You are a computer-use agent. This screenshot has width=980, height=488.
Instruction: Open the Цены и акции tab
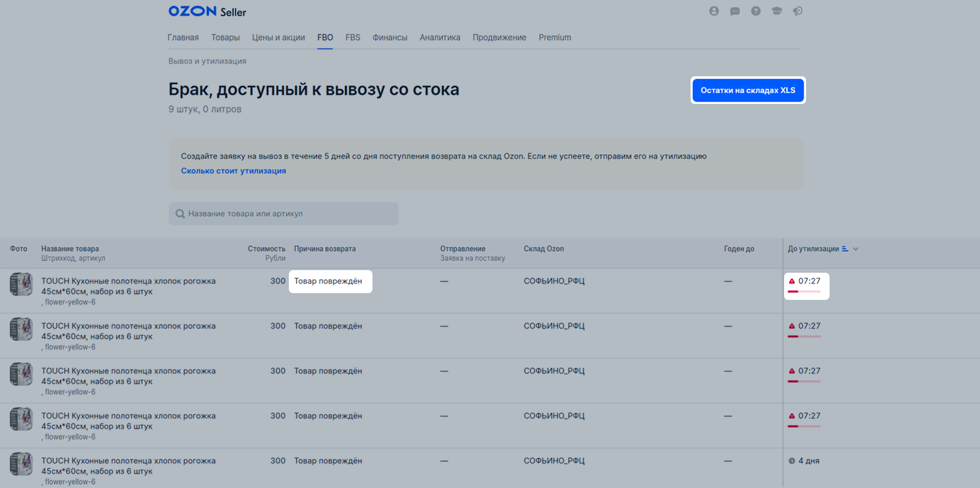point(278,38)
